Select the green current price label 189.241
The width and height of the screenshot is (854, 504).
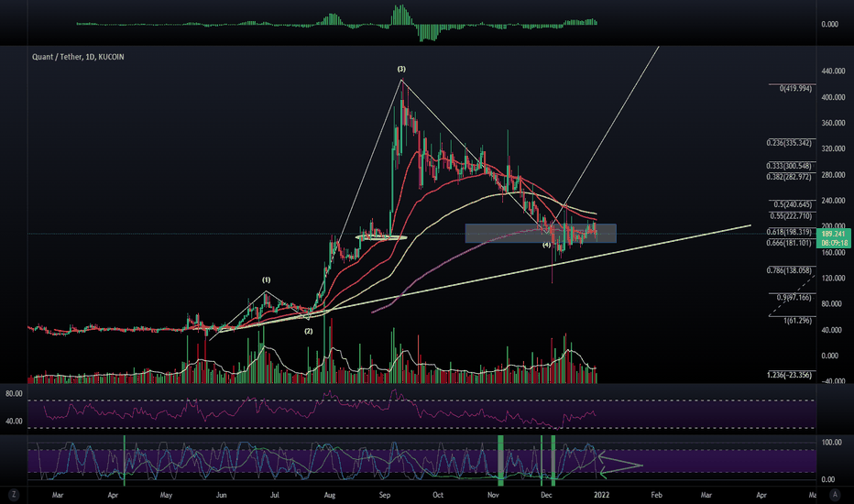point(833,234)
